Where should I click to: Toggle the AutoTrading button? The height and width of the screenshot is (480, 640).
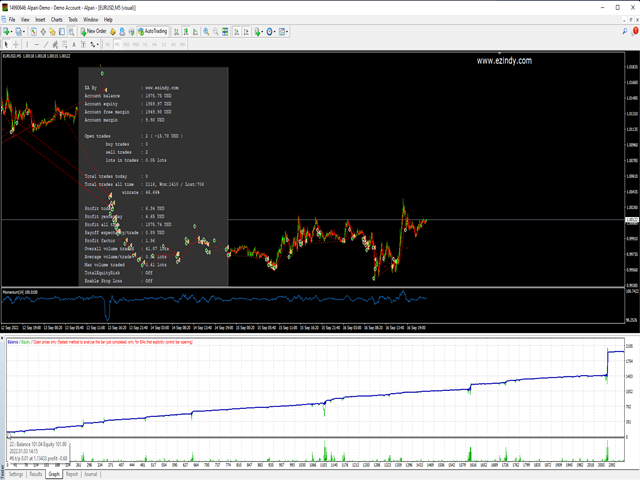153,31
